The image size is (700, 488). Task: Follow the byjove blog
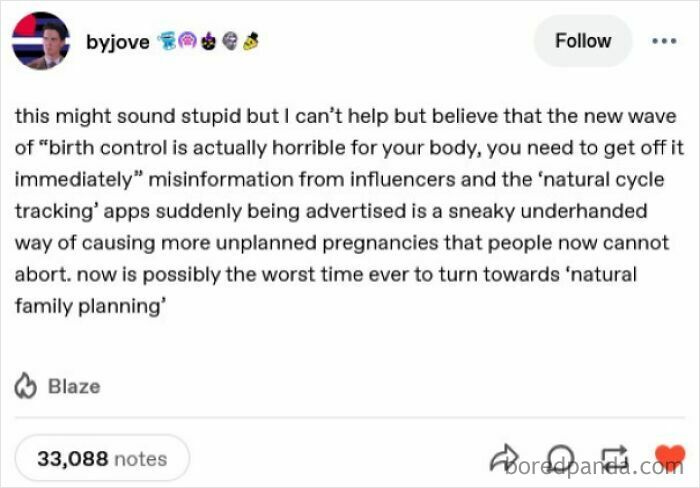[582, 41]
